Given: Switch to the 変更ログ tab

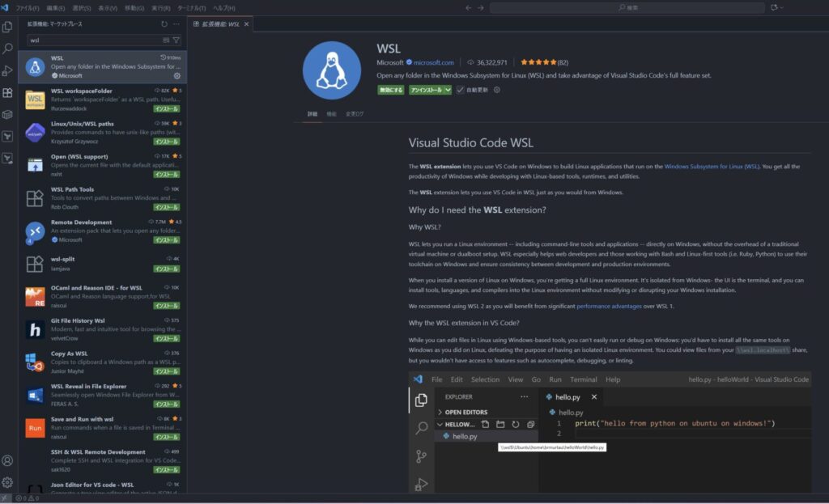Looking at the screenshot, I should click(x=354, y=114).
